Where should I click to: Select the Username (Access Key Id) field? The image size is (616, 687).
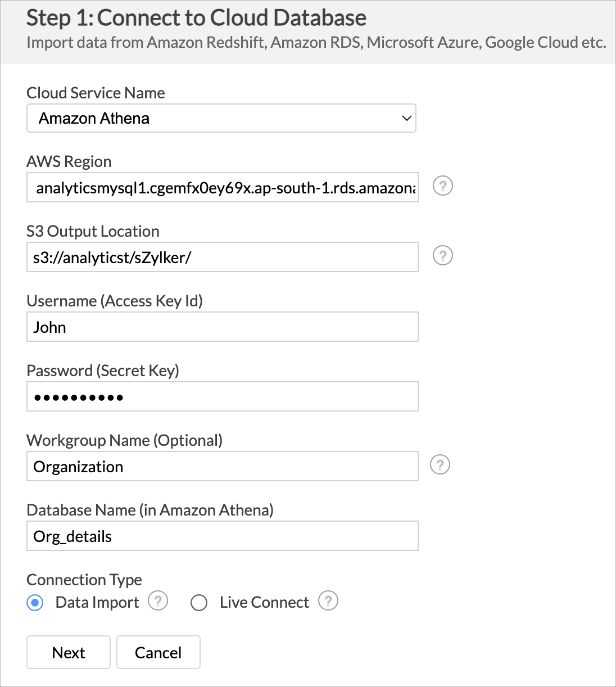[222, 327]
